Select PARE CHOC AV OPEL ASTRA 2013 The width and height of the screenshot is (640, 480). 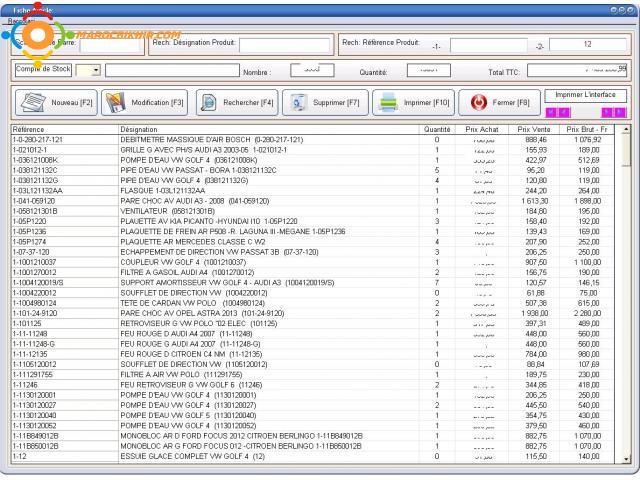[x=312, y=313]
